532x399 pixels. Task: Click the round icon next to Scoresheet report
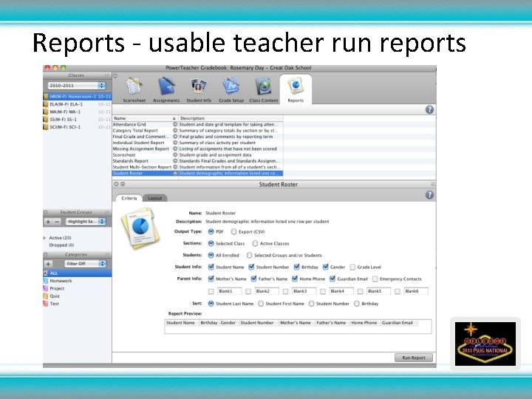pos(175,154)
